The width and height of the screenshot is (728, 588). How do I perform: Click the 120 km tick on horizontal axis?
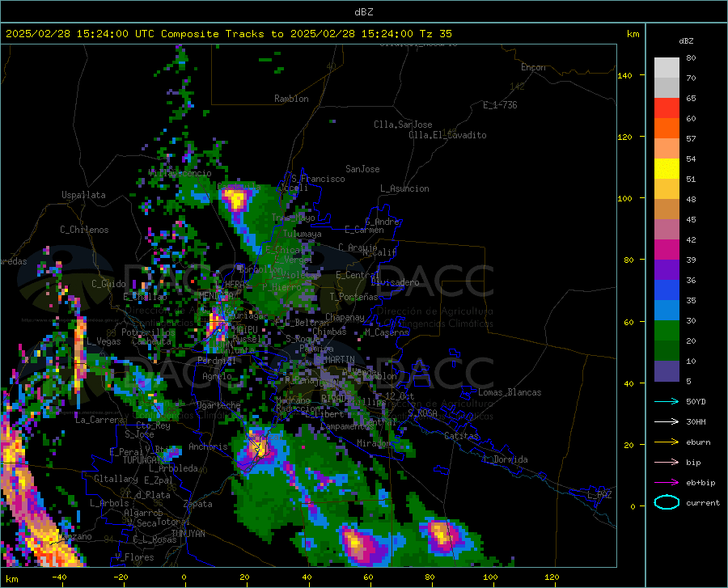click(552, 577)
